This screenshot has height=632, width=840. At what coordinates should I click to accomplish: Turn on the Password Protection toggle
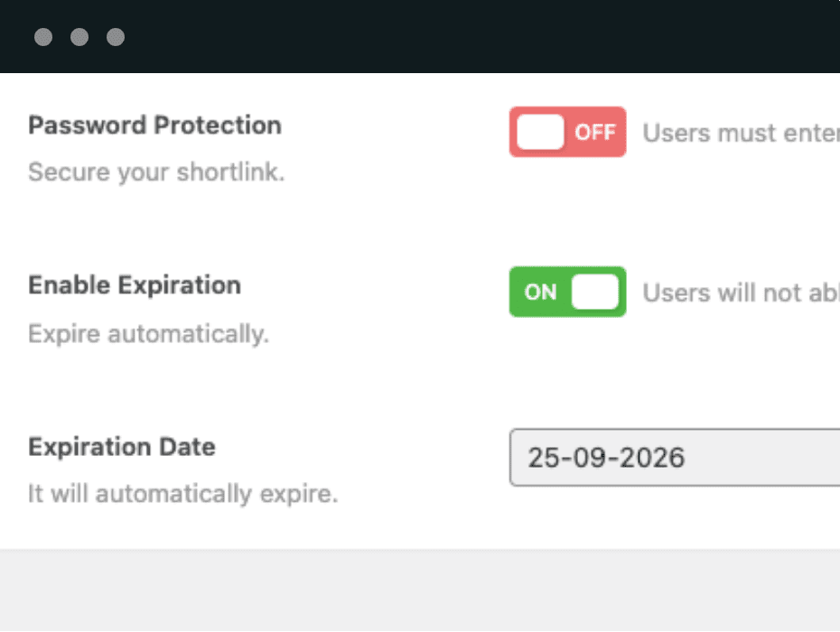click(567, 133)
